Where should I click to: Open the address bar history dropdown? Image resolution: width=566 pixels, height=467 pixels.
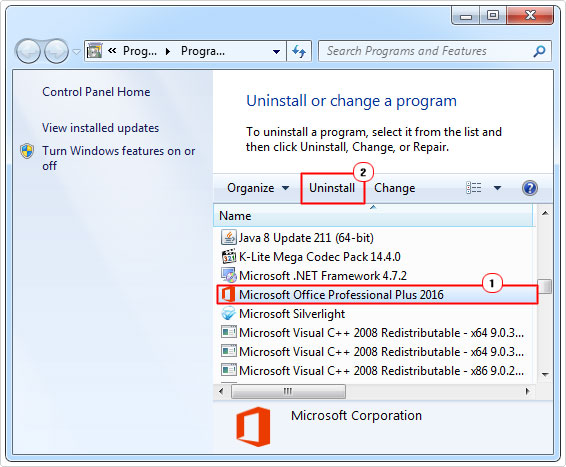276,52
